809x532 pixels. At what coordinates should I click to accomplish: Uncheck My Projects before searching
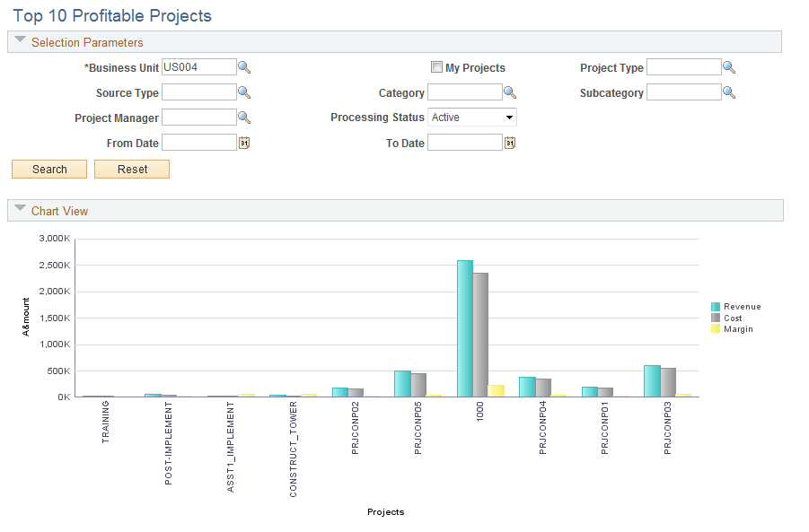436,66
